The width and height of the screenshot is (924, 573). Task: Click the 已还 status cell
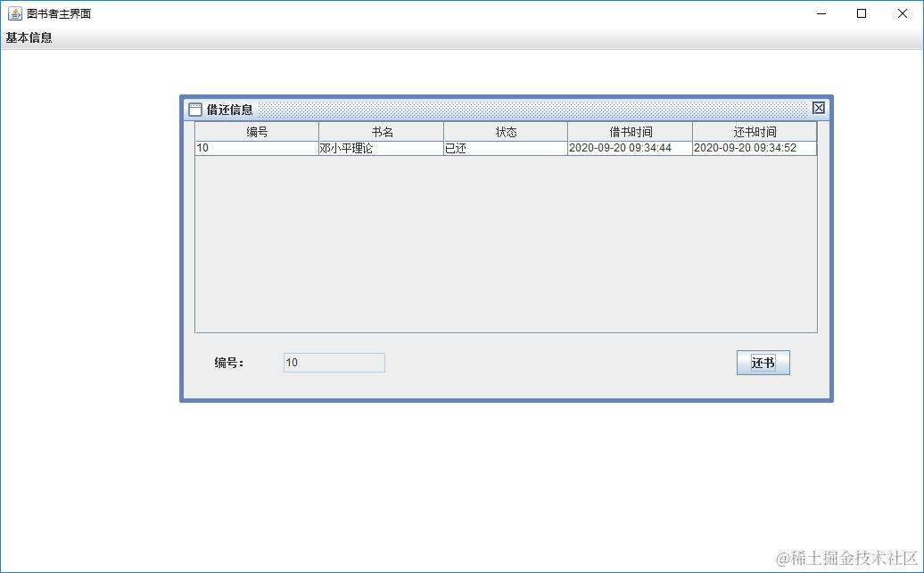(x=505, y=148)
